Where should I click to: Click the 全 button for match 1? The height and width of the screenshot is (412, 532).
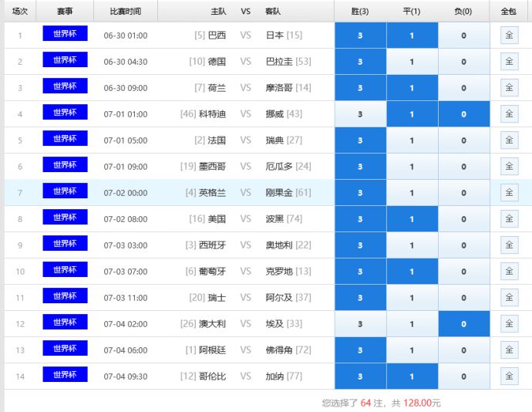[510, 35]
